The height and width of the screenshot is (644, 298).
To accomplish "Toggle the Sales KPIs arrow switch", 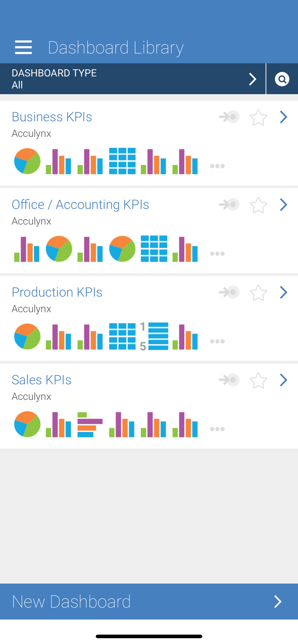I will [229, 380].
